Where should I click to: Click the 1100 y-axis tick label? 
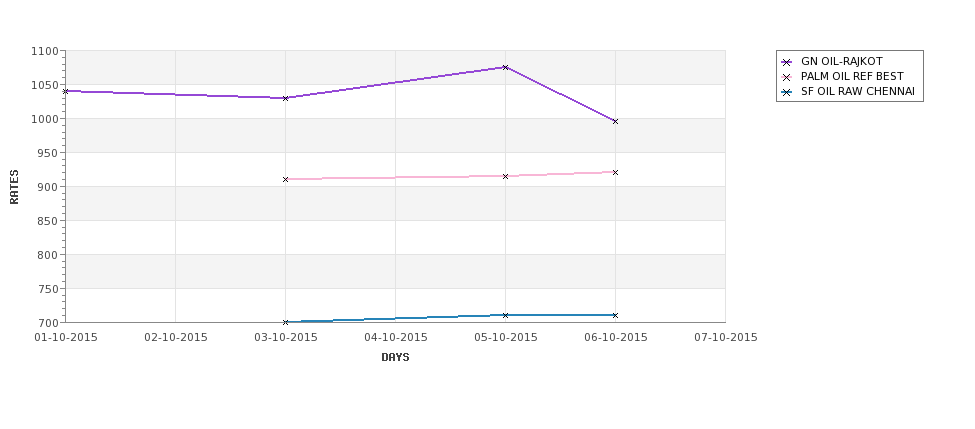(45, 52)
